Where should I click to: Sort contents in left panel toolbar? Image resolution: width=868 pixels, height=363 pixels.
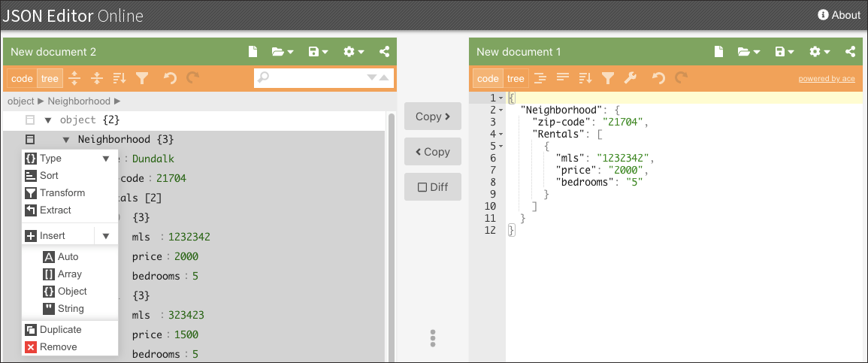point(119,79)
